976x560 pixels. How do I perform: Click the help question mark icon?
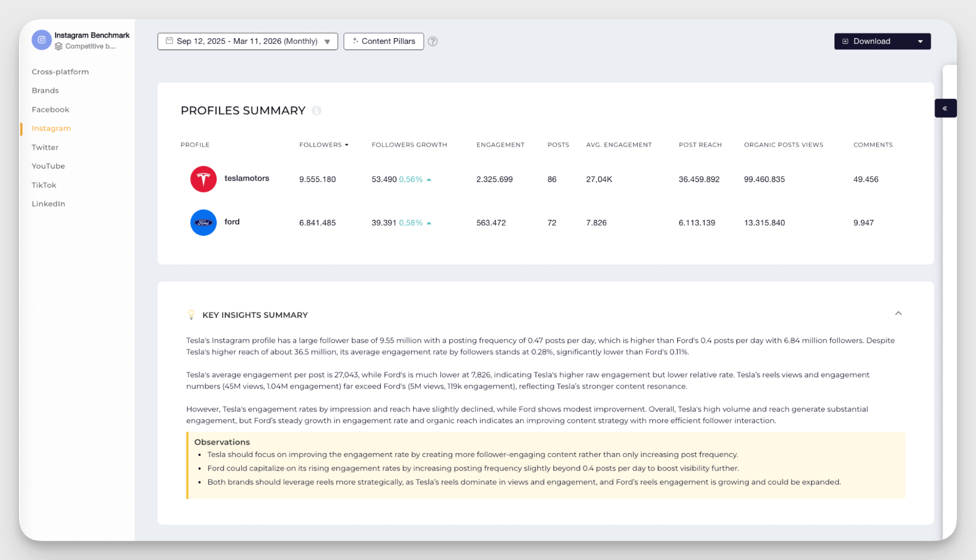[433, 41]
